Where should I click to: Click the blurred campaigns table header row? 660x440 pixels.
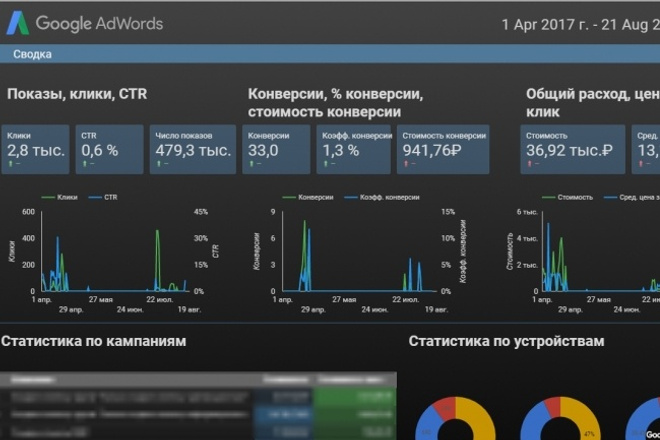click(198, 379)
